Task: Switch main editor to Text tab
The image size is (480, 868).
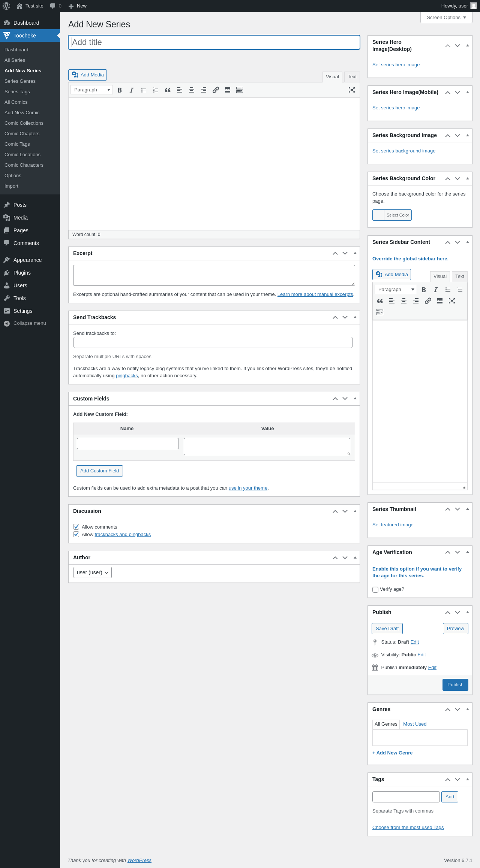Action: pyautogui.click(x=352, y=77)
